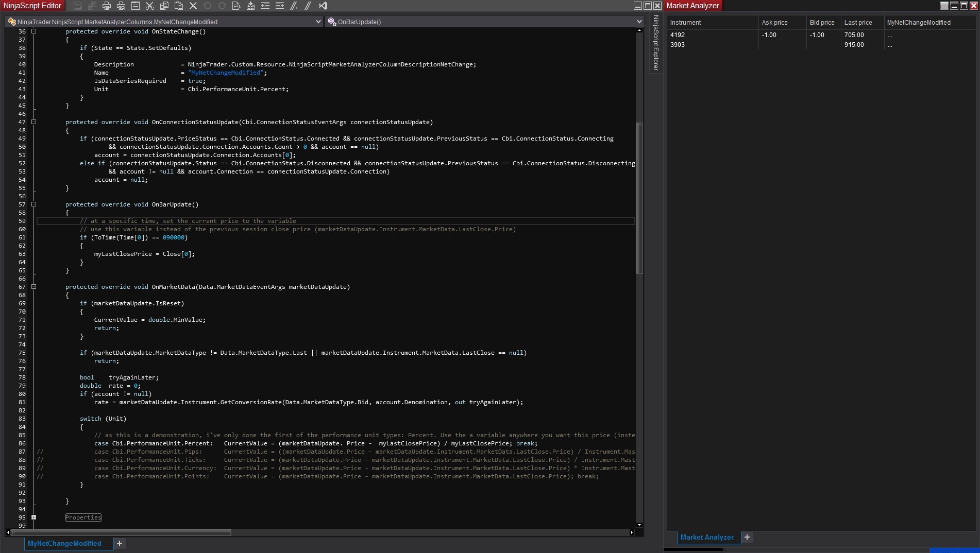Click the Comment Selection icon

(x=294, y=6)
